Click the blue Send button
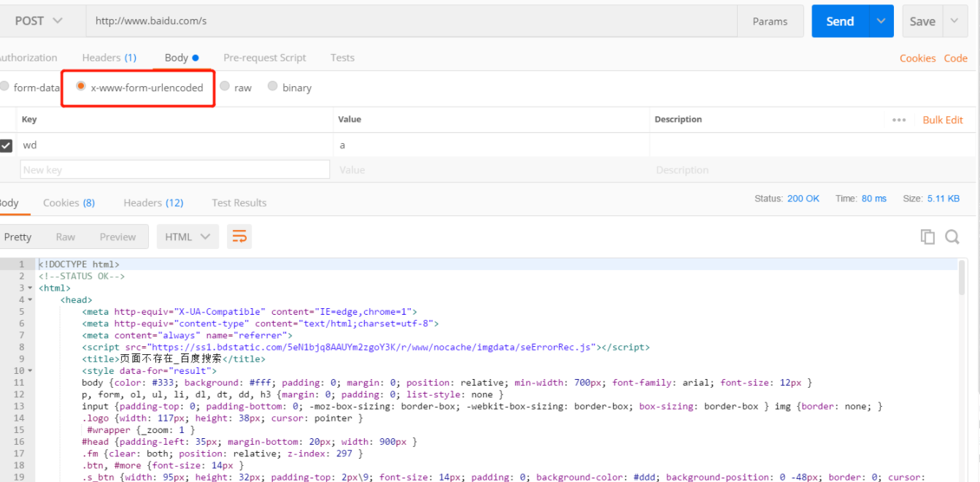The height and width of the screenshot is (482, 980). pyautogui.click(x=840, y=21)
